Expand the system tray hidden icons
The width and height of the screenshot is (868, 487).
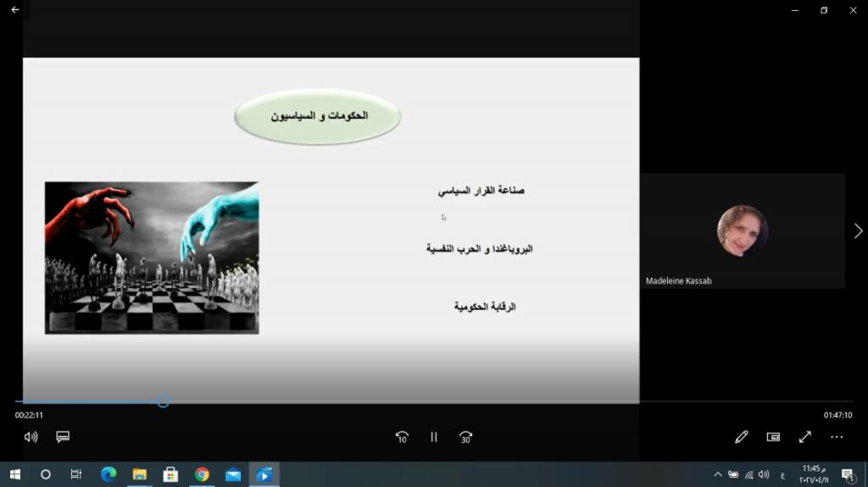(718, 474)
